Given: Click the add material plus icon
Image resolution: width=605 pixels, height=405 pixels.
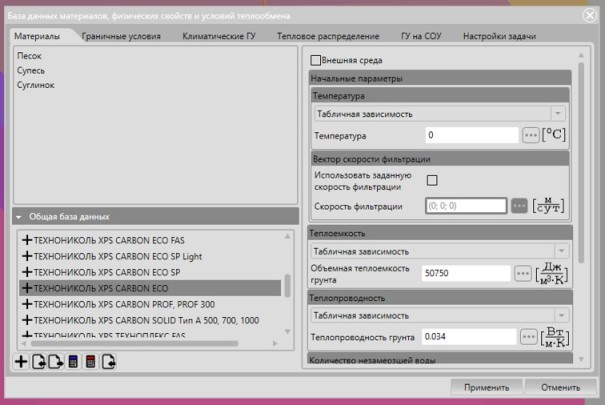Looking at the screenshot, I should [21, 362].
